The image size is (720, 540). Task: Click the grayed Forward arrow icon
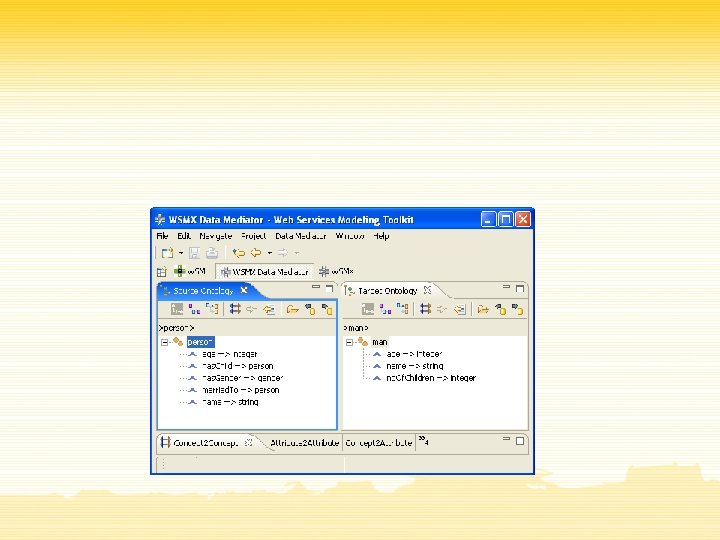click(x=283, y=253)
